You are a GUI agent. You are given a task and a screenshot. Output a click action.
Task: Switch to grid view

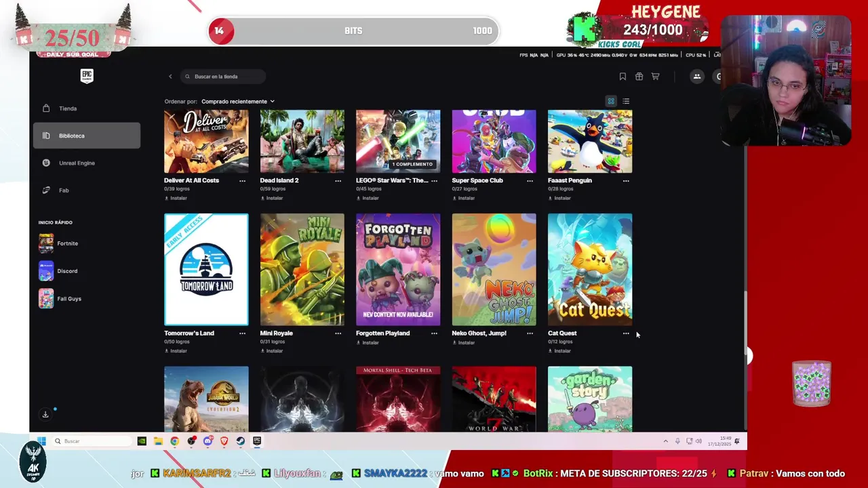(611, 102)
